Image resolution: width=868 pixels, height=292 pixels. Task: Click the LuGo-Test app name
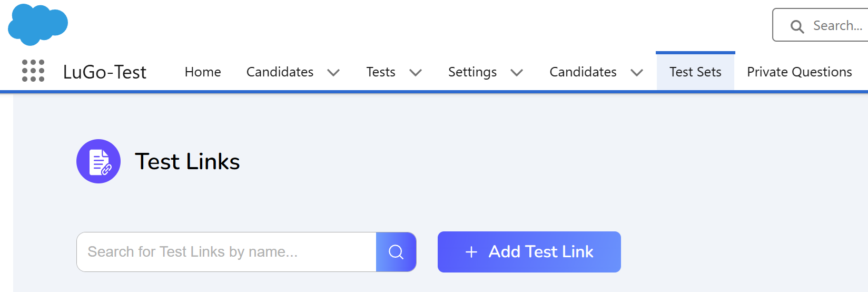pos(105,72)
